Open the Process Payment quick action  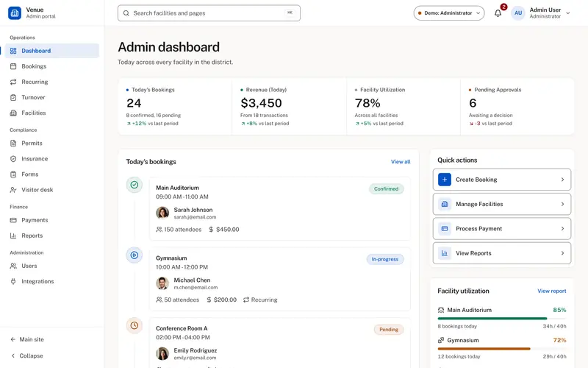[x=502, y=229]
